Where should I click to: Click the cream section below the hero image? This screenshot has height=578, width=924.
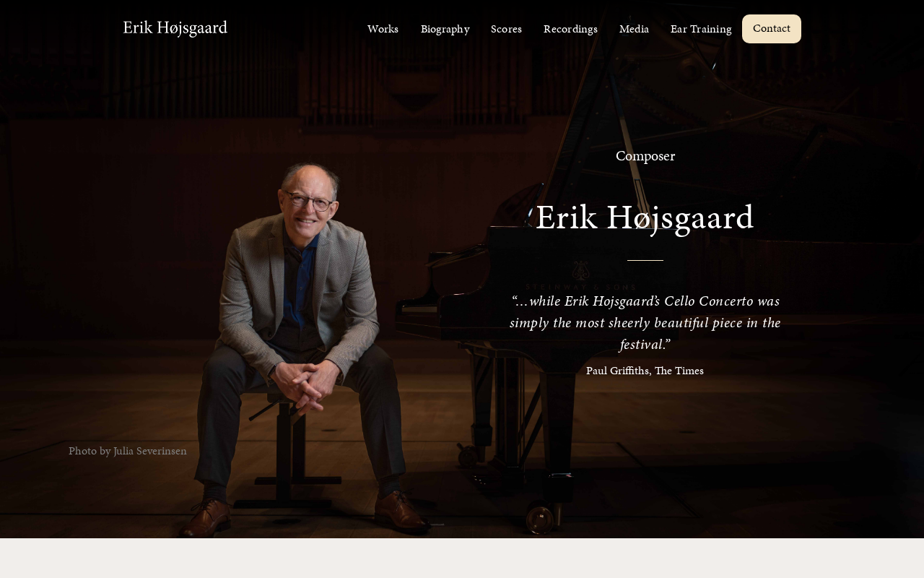(x=462, y=558)
